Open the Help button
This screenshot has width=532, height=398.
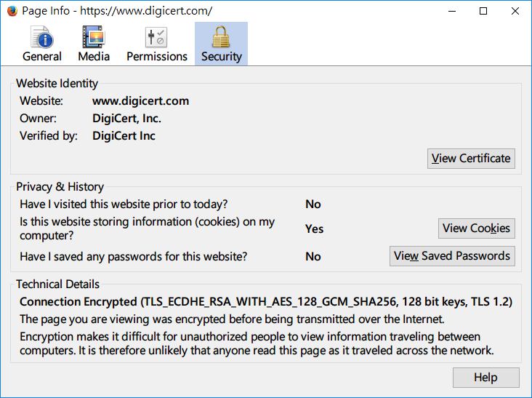coord(486,378)
